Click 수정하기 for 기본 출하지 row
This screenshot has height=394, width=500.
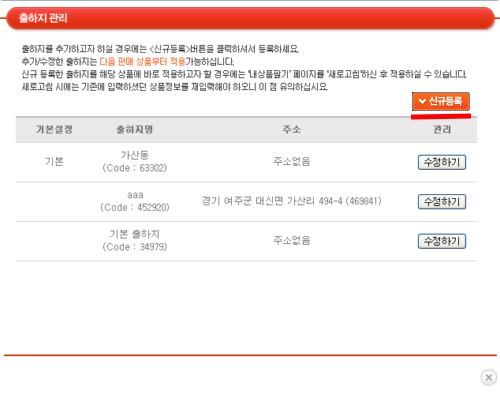(442, 241)
